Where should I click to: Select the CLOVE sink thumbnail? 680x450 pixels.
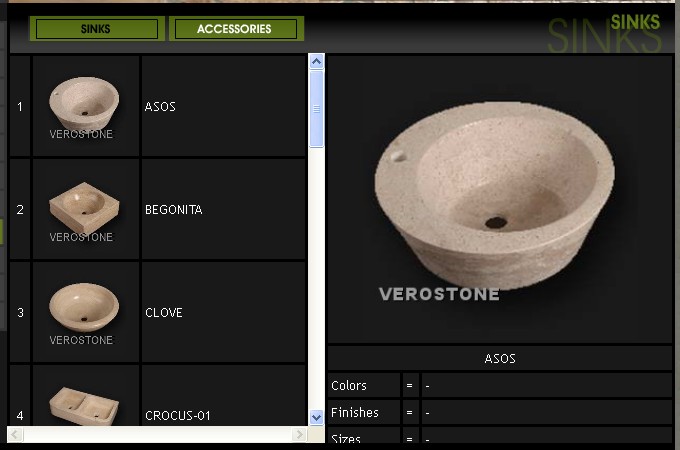(85, 312)
